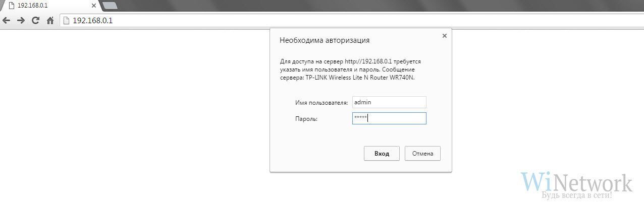
Task: Close the authorization dialog with X
Action: tap(444, 36)
